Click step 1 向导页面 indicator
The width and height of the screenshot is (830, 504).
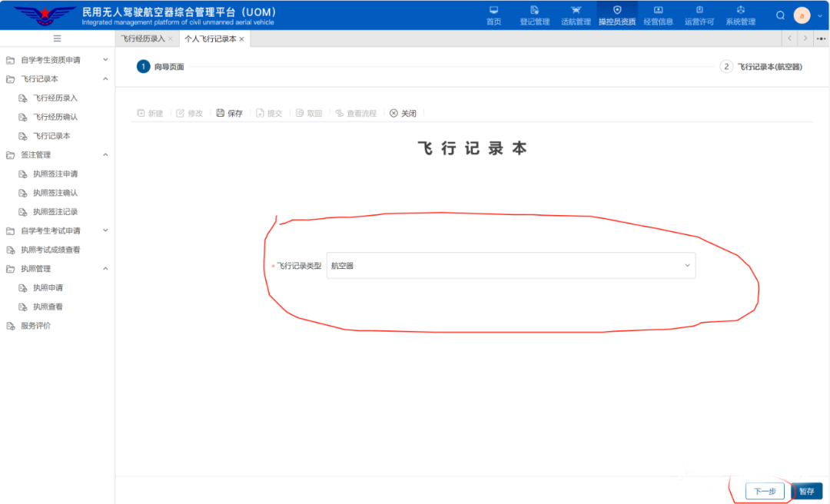pos(161,67)
